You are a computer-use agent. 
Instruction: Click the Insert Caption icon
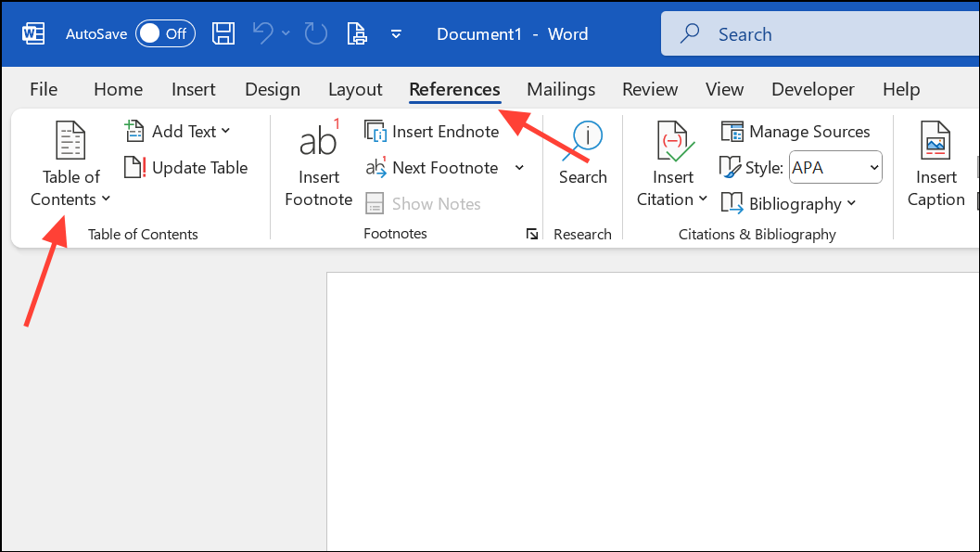tap(935, 142)
